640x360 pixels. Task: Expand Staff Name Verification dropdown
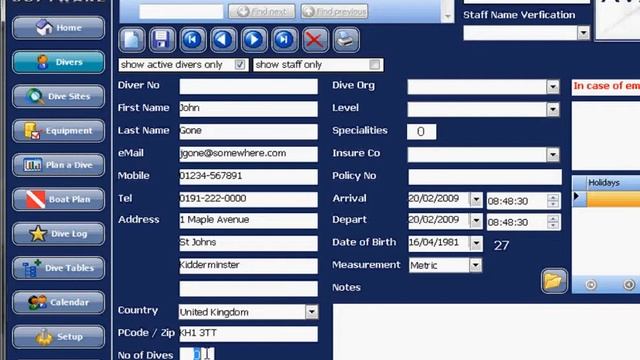coord(583,33)
